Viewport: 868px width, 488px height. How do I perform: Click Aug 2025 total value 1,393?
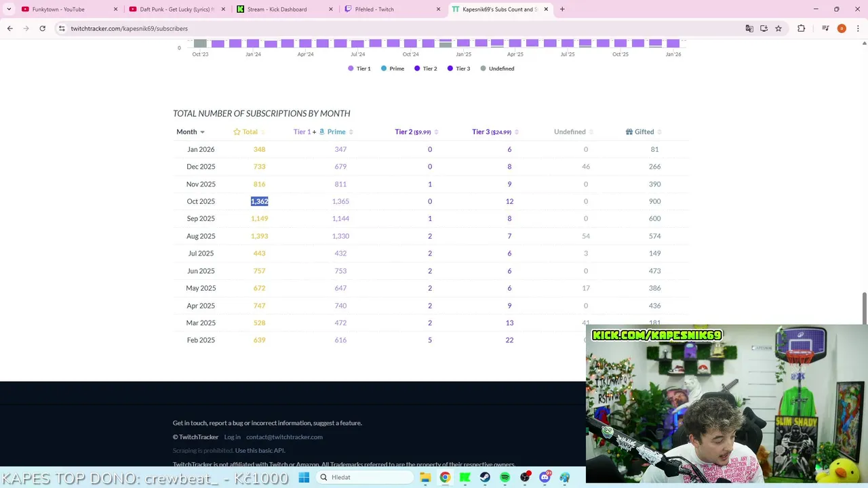point(260,236)
